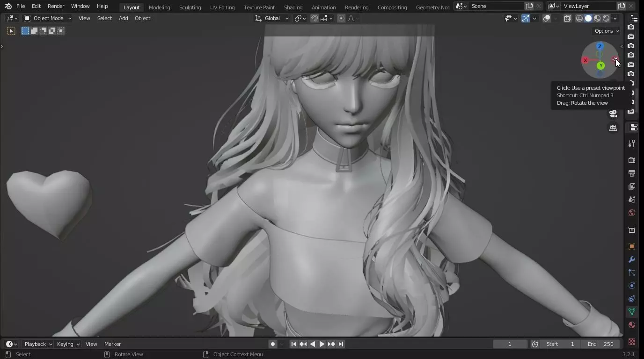Jump to the timeline end frame
The image size is (644, 359).
coord(341,344)
